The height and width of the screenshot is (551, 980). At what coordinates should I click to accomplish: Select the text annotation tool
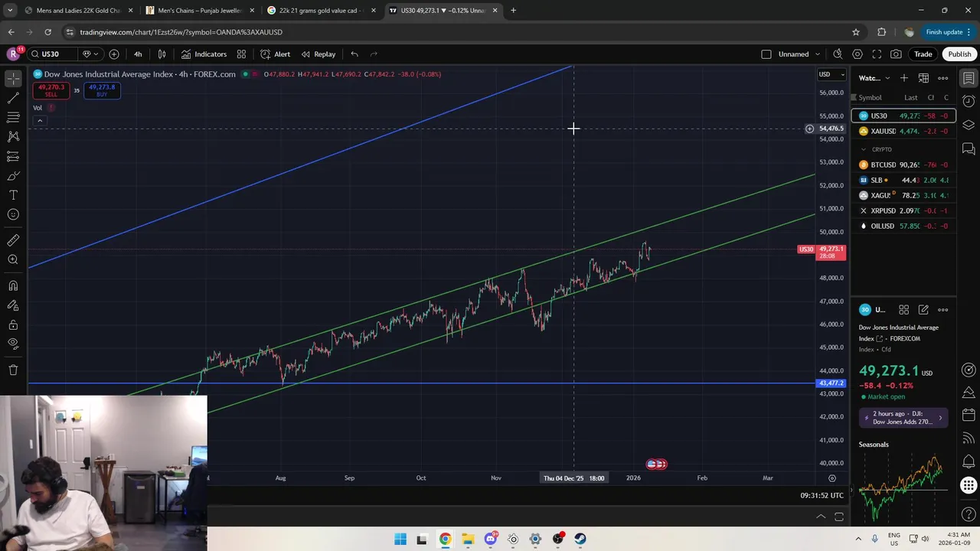click(13, 195)
